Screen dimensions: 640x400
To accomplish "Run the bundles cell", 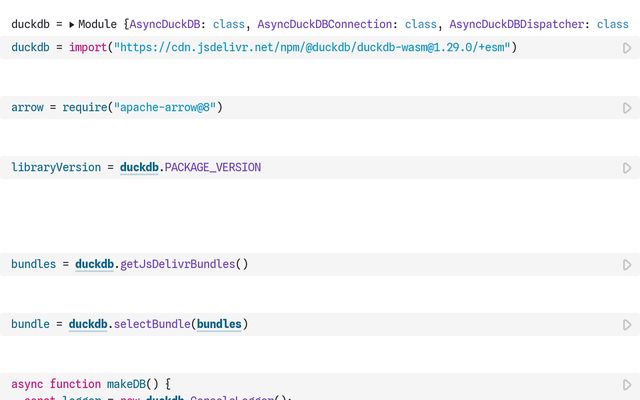I will [627, 265].
